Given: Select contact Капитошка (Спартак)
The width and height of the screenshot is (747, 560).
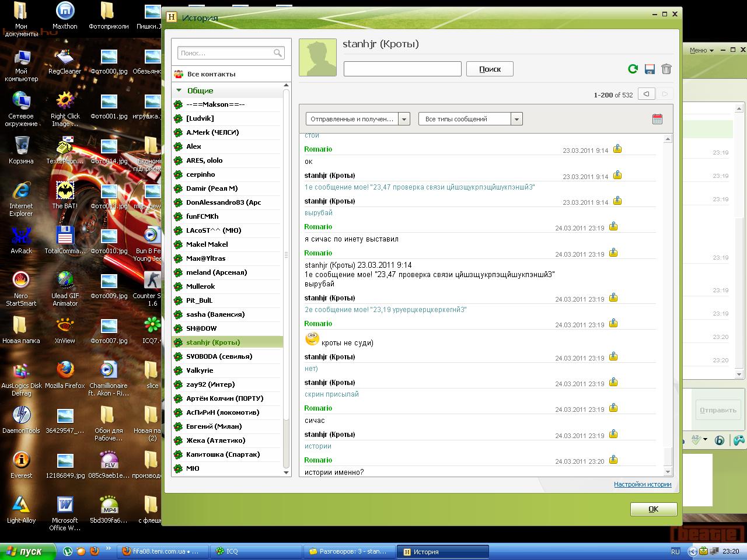Looking at the screenshot, I should tap(228, 454).
